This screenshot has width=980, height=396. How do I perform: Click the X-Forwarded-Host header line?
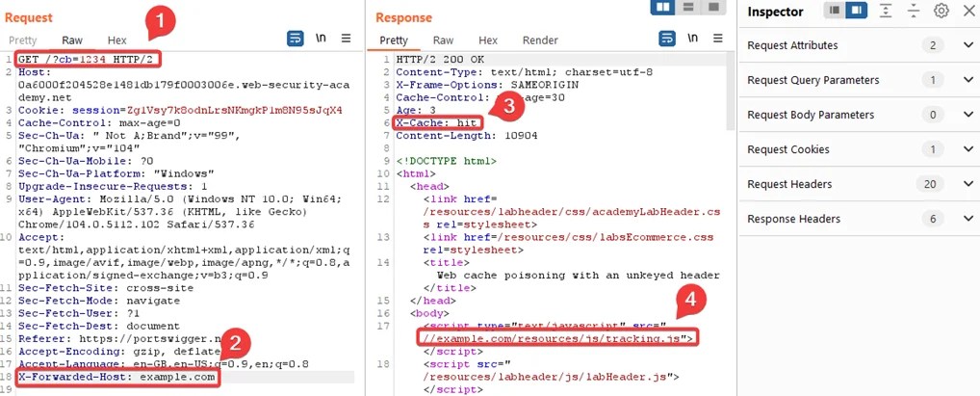coord(117,378)
